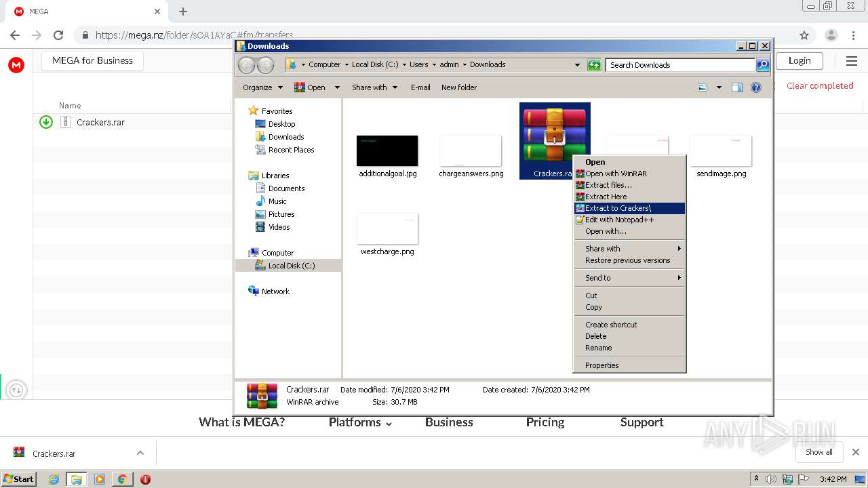
Task: Go back in Chrome browser
Action: point(15,35)
